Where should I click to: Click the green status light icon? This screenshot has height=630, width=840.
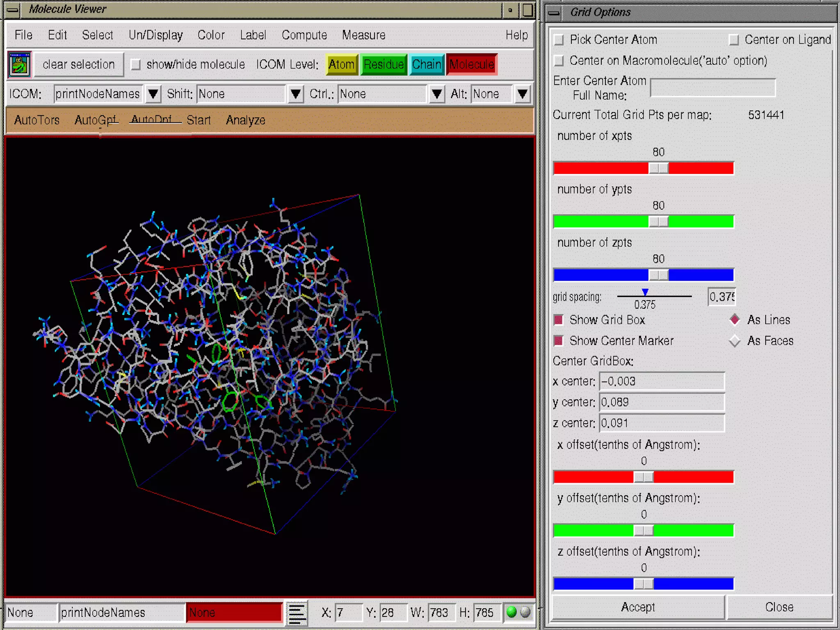click(511, 612)
